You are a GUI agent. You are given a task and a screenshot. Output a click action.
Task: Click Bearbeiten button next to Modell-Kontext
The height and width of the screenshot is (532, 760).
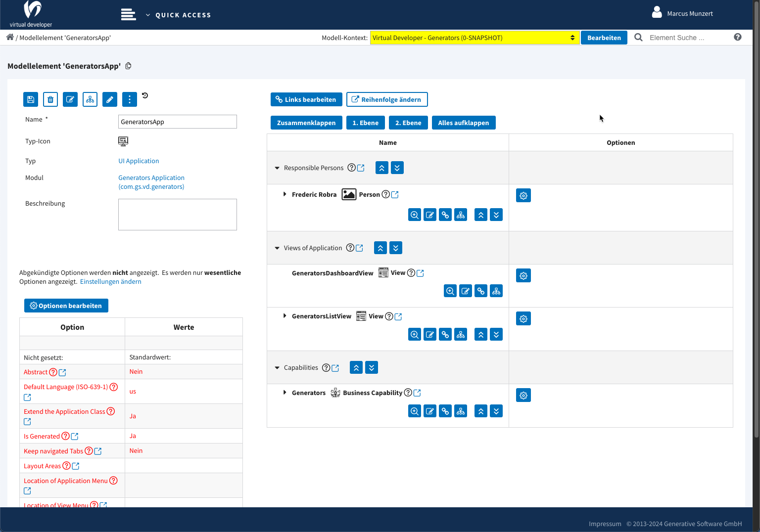(604, 38)
